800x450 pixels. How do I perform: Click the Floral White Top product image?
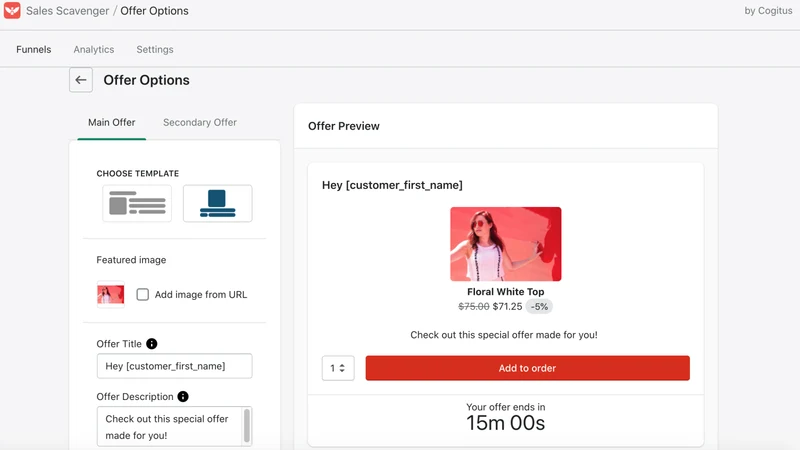click(506, 244)
